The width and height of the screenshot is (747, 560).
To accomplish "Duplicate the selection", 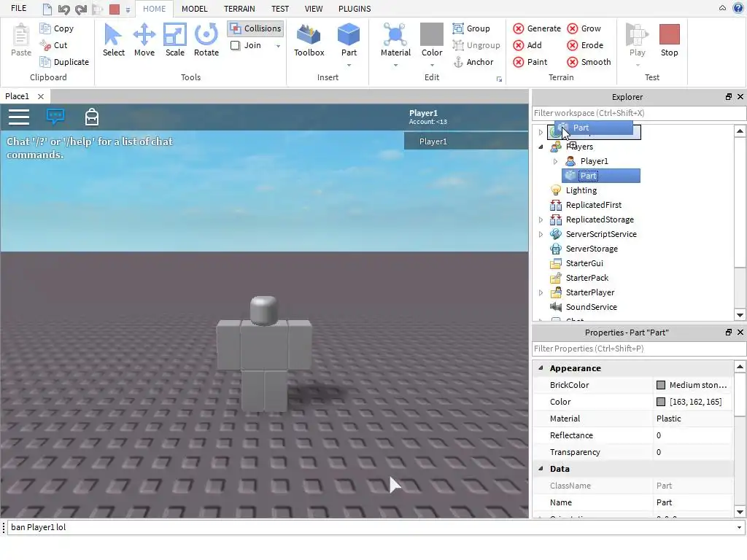I will (x=64, y=62).
